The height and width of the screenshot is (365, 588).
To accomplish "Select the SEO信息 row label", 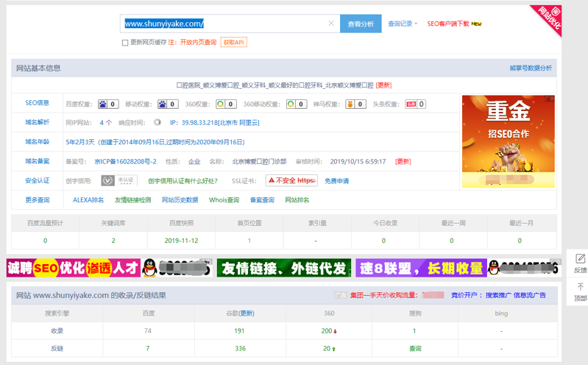I will [37, 103].
